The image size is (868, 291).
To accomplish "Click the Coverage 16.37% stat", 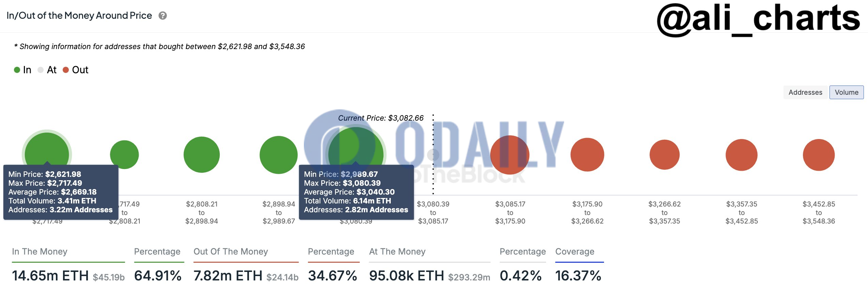I will tap(578, 276).
